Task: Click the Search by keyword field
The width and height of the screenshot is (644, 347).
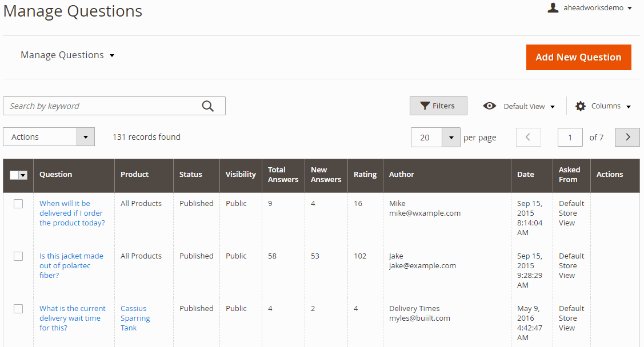Action: [x=103, y=106]
